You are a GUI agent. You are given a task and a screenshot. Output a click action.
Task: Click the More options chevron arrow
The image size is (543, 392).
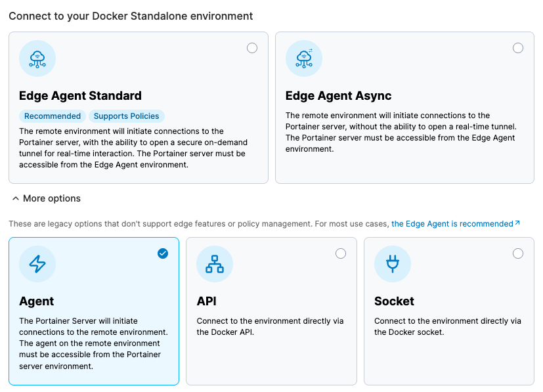pyautogui.click(x=16, y=198)
